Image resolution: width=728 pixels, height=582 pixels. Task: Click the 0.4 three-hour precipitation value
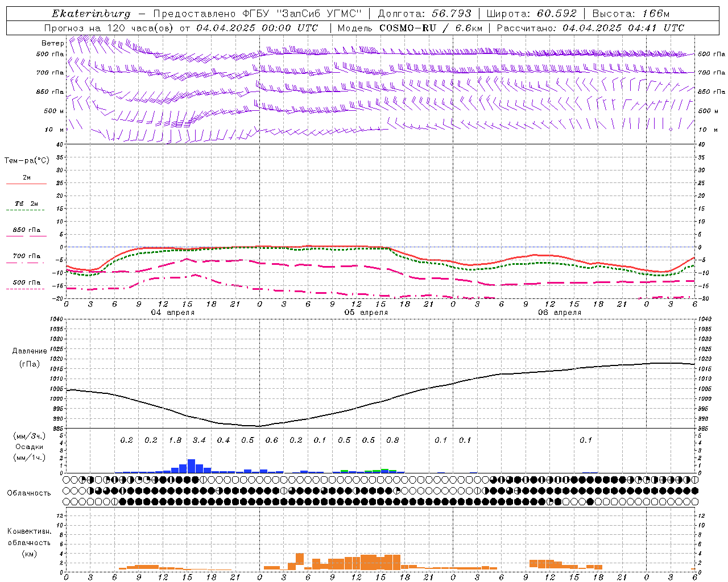click(224, 440)
